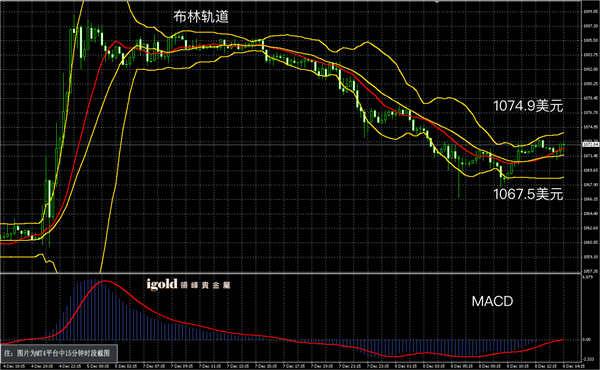
Task: Click the divider between price chart and MACD
Action: [x=291, y=273]
